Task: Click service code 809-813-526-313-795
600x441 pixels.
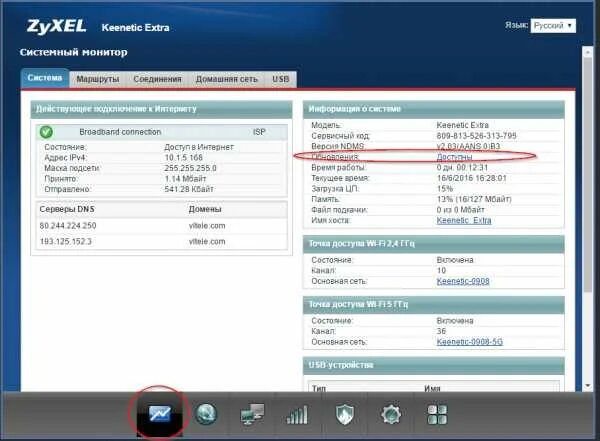Action: (476, 136)
